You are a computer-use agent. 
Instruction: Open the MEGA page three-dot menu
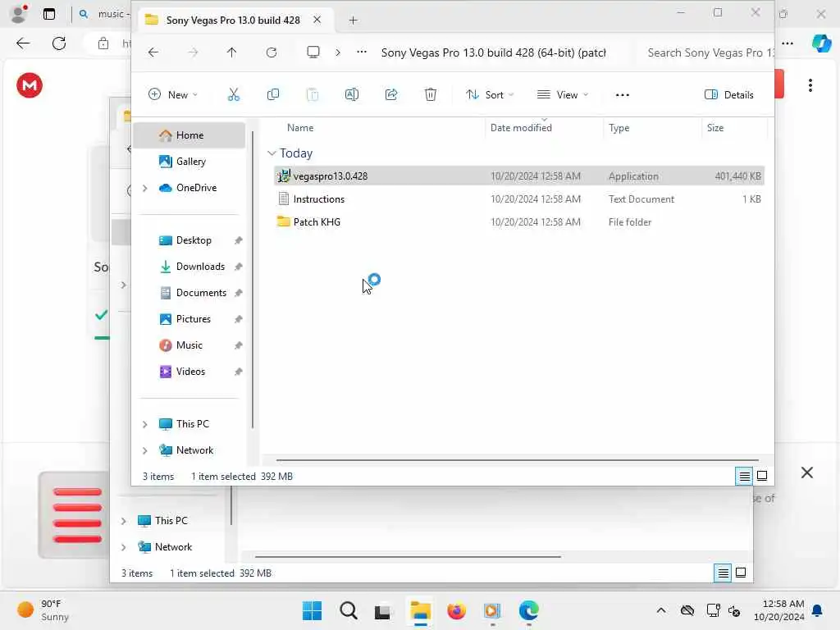click(810, 85)
